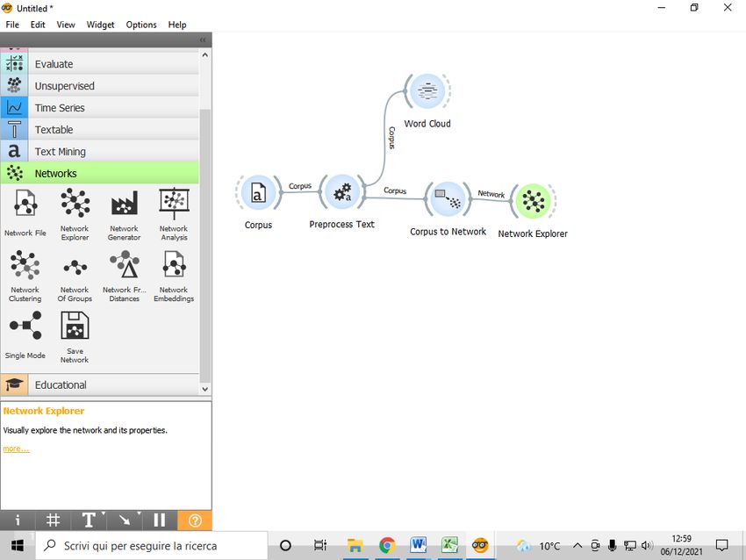Expand the Educational category
The width and height of the screenshot is (746, 560).
(x=99, y=385)
